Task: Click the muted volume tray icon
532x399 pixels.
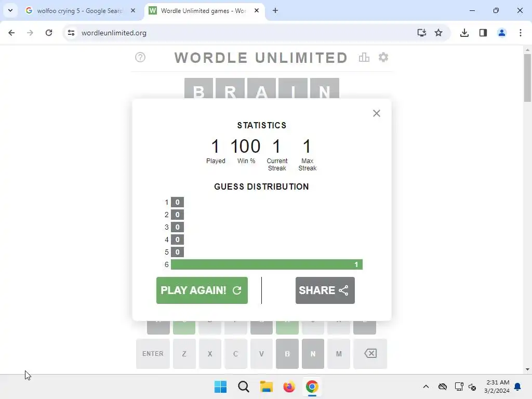Action: 472,387
